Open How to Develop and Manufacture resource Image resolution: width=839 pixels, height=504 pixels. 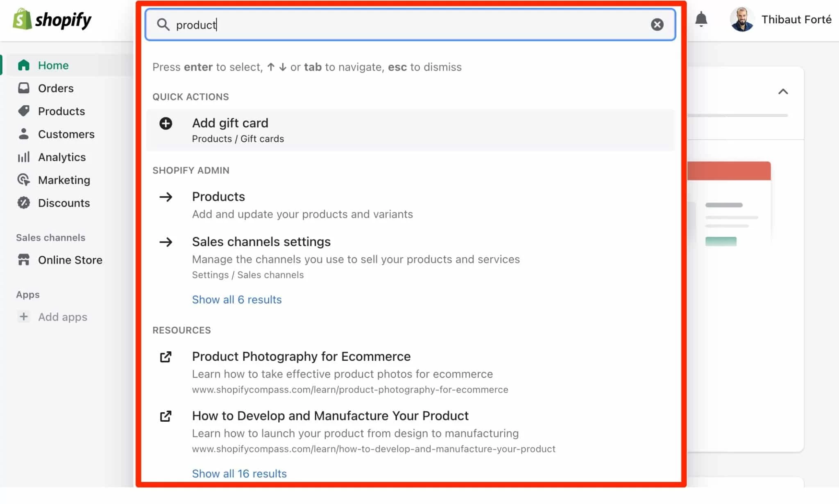tap(330, 416)
